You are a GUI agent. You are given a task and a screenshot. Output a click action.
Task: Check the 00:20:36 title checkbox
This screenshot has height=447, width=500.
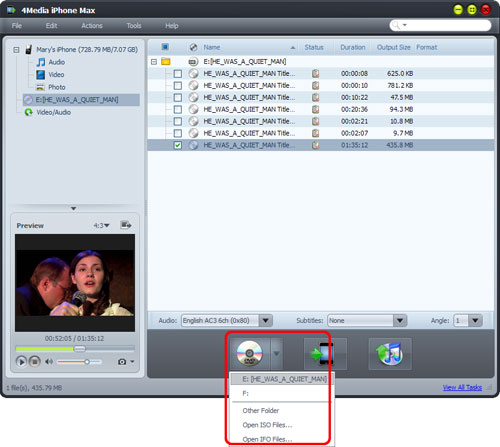tap(178, 109)
